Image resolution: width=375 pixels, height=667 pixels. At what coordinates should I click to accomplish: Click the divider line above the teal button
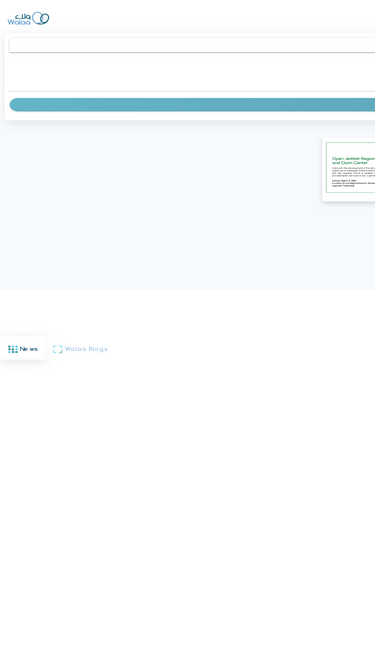(192, 91)
